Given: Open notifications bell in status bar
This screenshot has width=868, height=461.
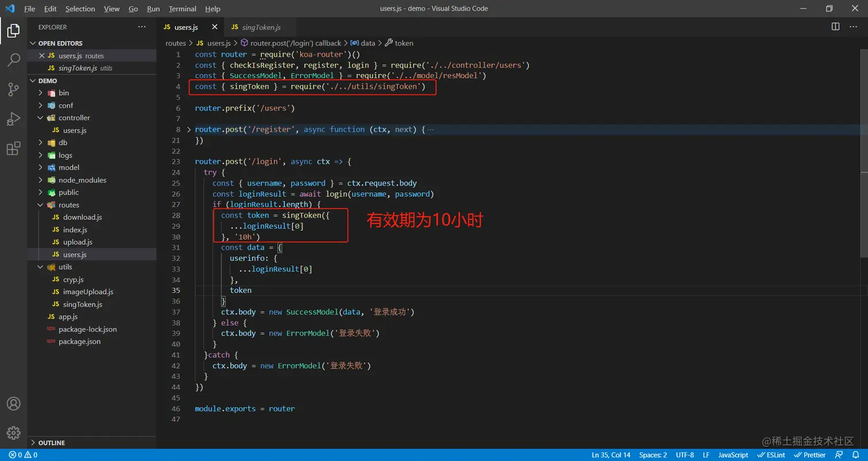Looking at the screenshot, I should click(855, 455).
